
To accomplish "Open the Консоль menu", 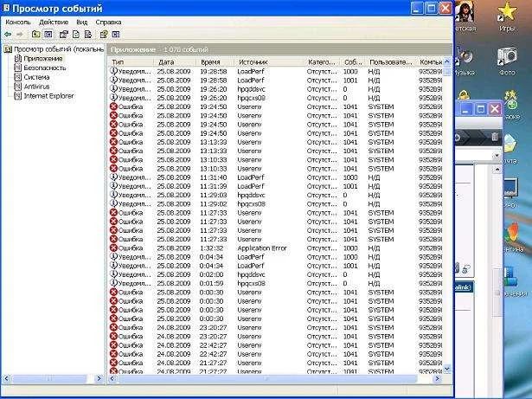I will [x=18, y=23].
